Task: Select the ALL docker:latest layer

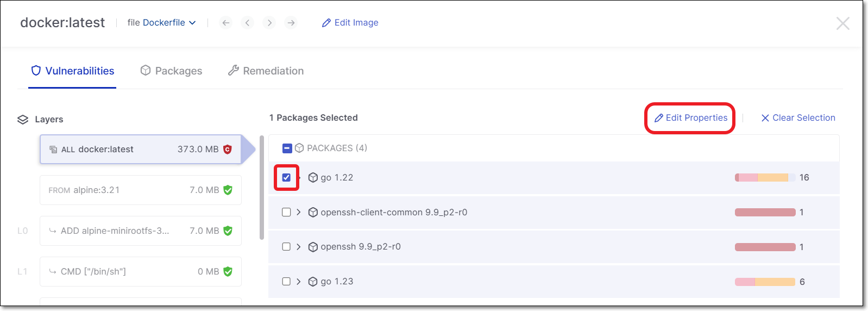Action: pyautogui.click(x=141, y=150)
